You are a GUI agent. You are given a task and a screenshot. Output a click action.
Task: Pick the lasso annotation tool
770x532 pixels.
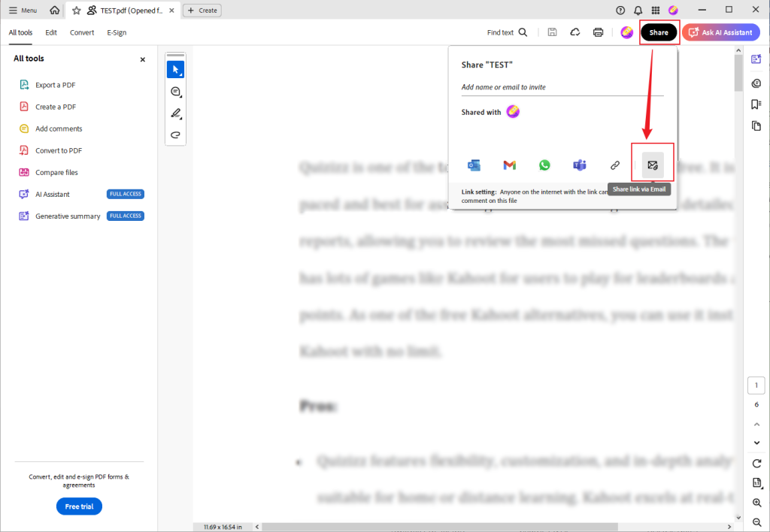coord(175,135)
